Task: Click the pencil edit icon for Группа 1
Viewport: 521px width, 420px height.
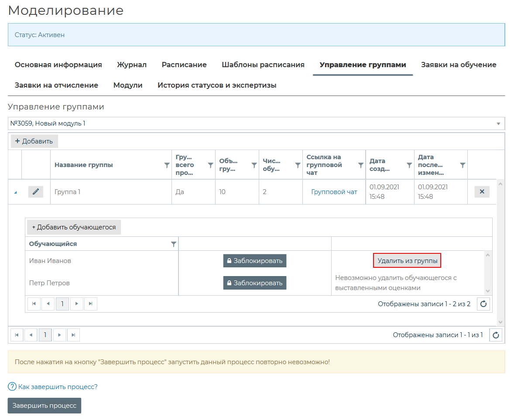Action: [x=36, y=192]
